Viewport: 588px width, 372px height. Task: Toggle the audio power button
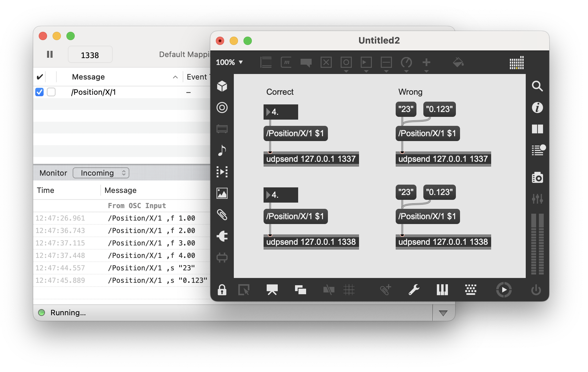536,290
